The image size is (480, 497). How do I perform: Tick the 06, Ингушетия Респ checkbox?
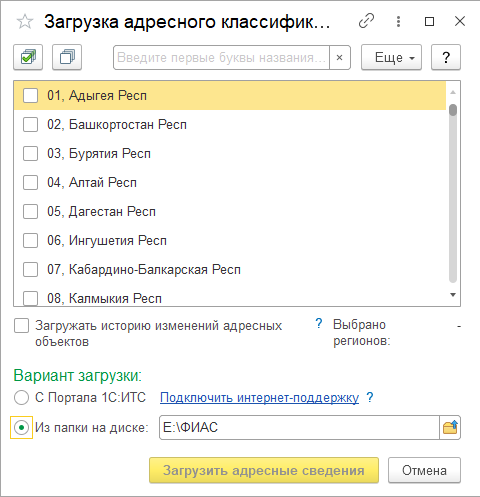[30, 241]
